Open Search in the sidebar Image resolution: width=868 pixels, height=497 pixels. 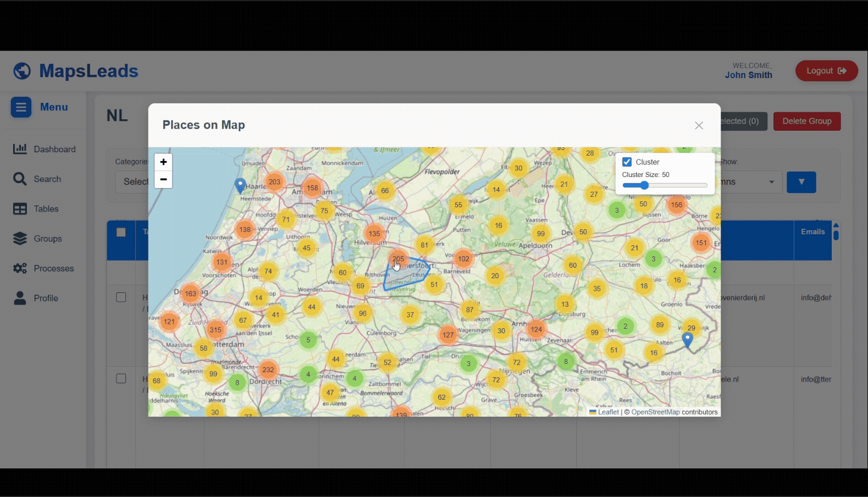point(37,179)
